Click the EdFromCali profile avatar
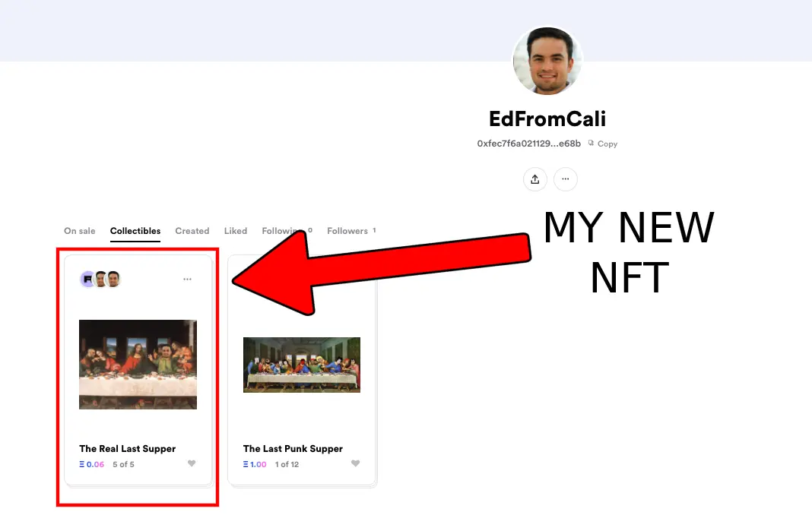Image resolution: width=812 pixels, height=515 pixels. pyautogui.click(x=547, y=61)
